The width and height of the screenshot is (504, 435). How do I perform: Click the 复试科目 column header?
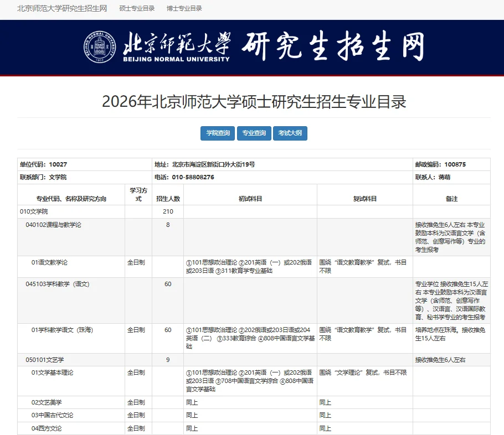(x=365, y=195)
